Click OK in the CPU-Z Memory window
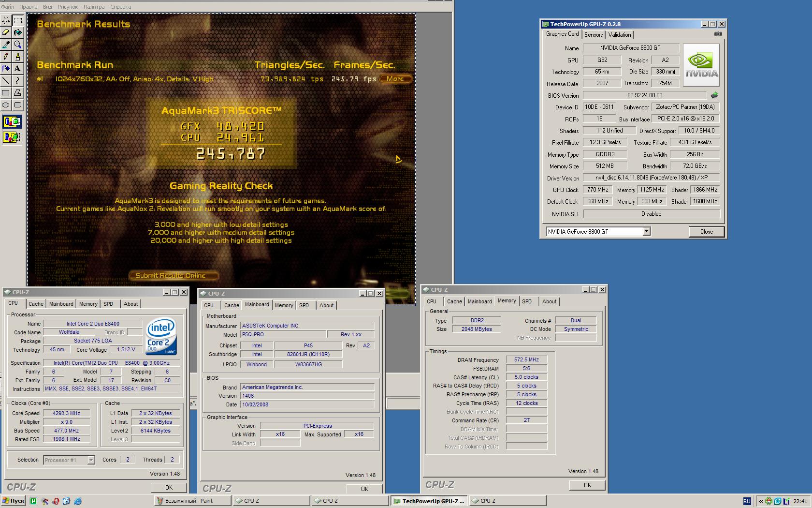The image size is (812, 508). (x=587, y=485)
